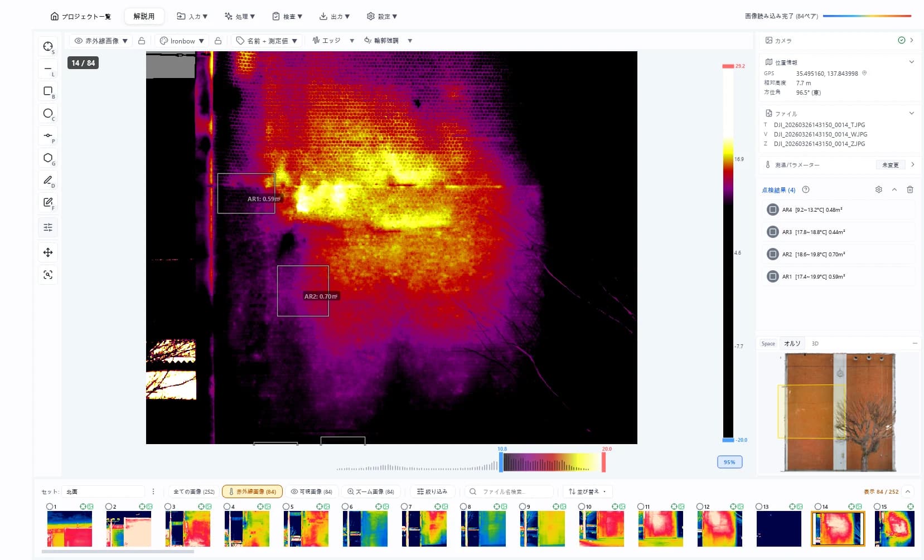Select the line measurement tool (L)

(48, 69)
